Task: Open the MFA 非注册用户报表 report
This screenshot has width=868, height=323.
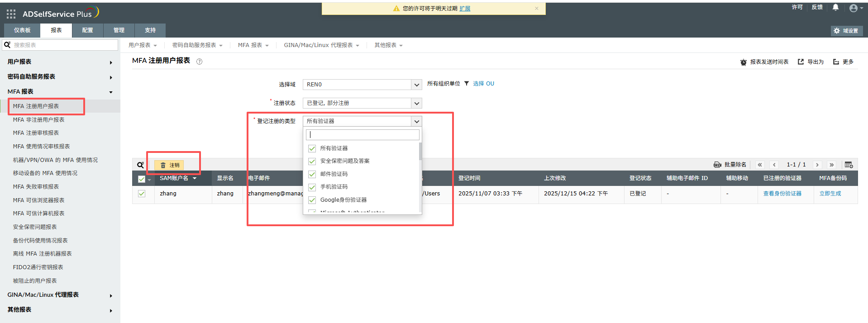Action: coord(38,120)
